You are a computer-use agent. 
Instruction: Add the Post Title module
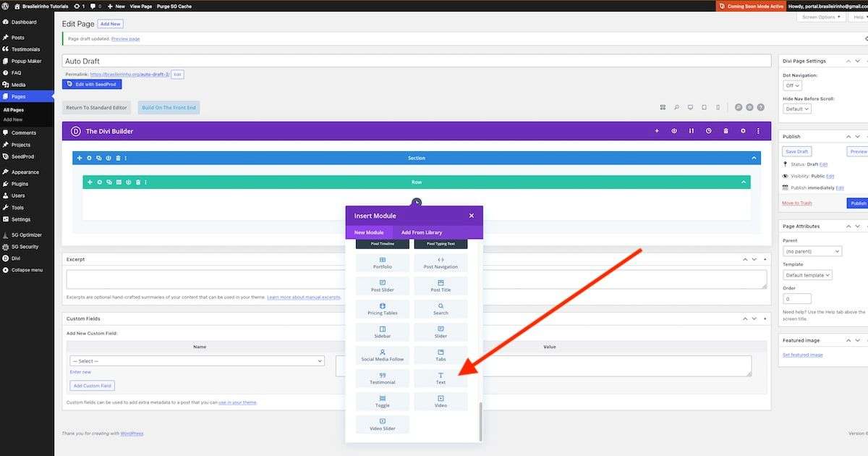pyautogui.click(x=441, y=285)
